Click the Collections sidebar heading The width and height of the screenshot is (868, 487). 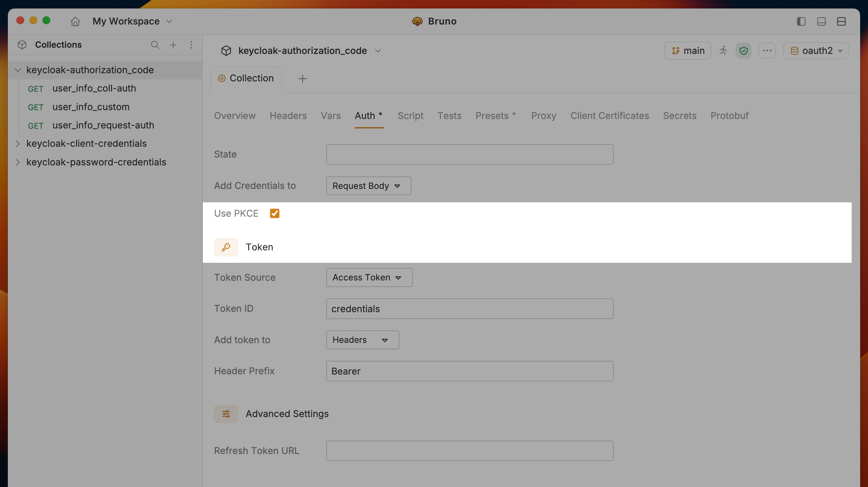pos(58,44)
